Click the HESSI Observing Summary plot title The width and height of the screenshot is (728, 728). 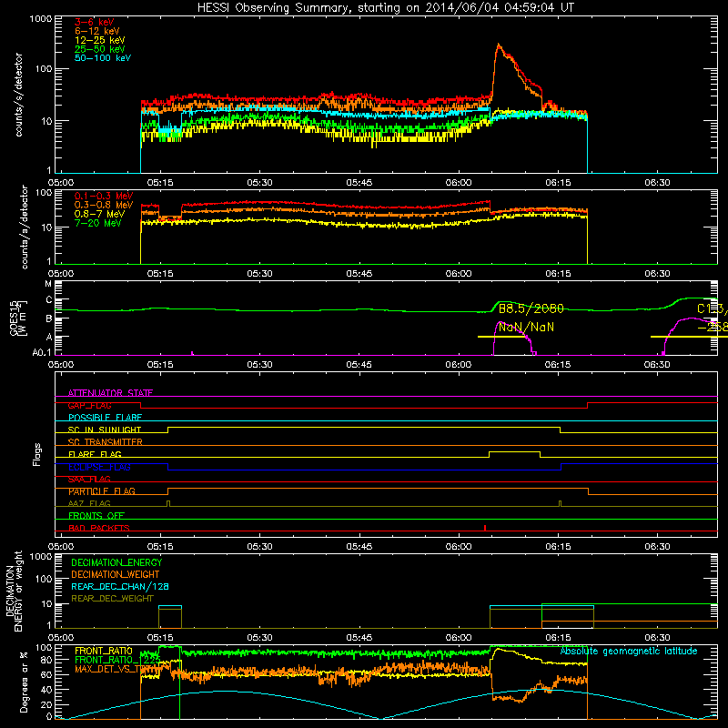(385, 8)
